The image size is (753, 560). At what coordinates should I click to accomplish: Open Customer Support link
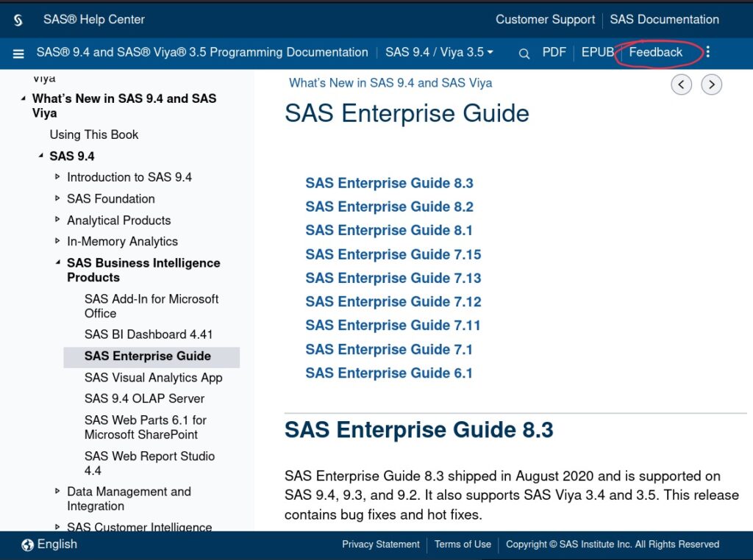pos(545,19)
